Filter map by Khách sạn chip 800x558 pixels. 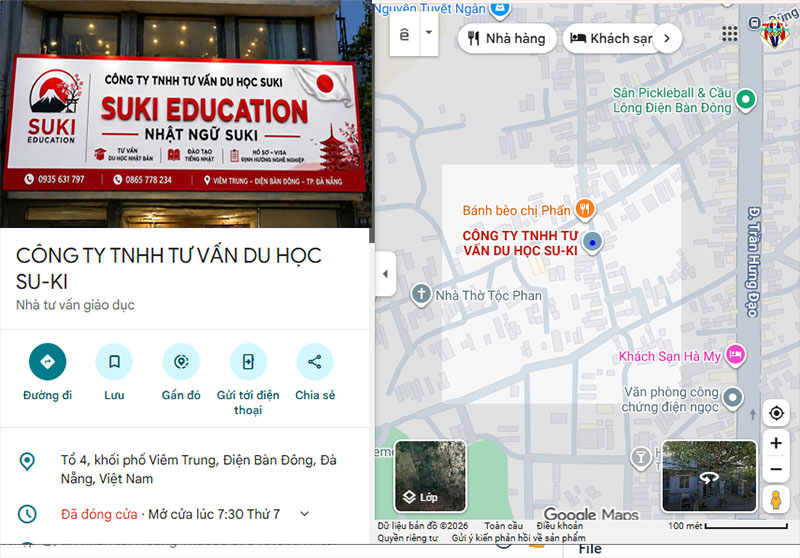[x=610, y=38]
